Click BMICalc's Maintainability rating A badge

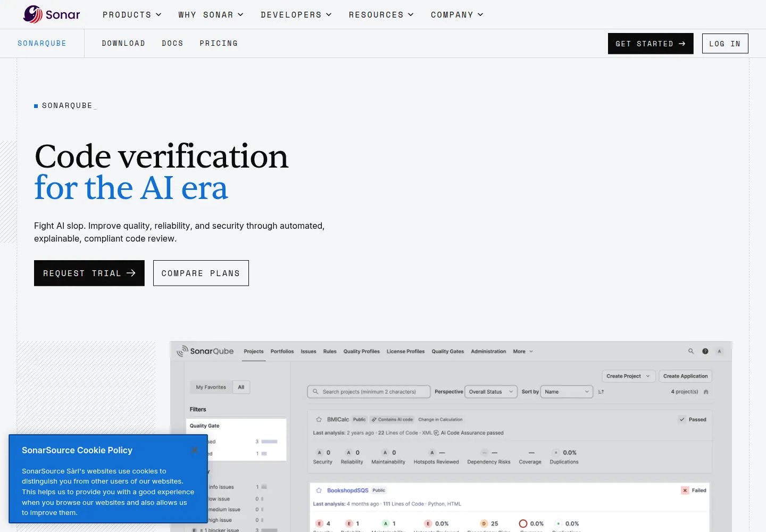(x=386, y=453)
